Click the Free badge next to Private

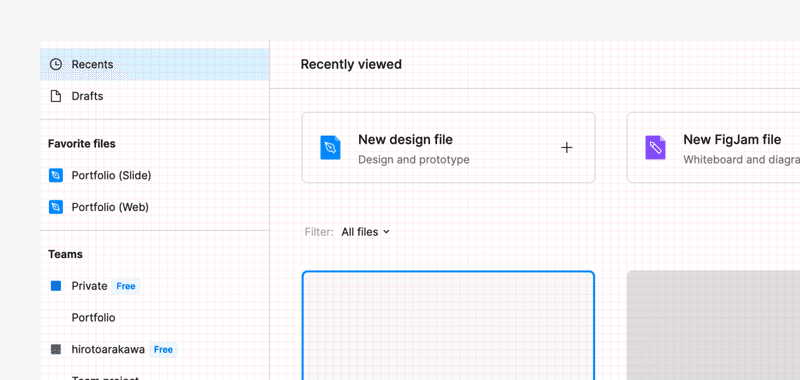pos(126,286)
